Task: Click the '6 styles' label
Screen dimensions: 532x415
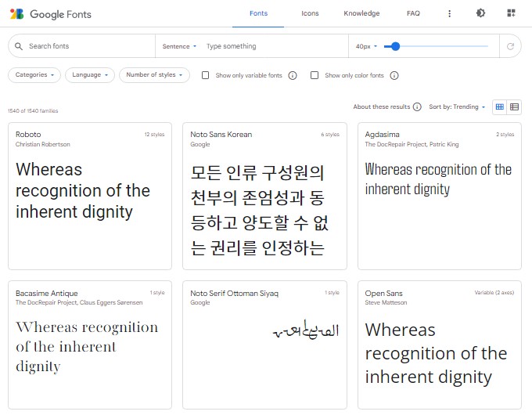Action: [x=330, y=135]
